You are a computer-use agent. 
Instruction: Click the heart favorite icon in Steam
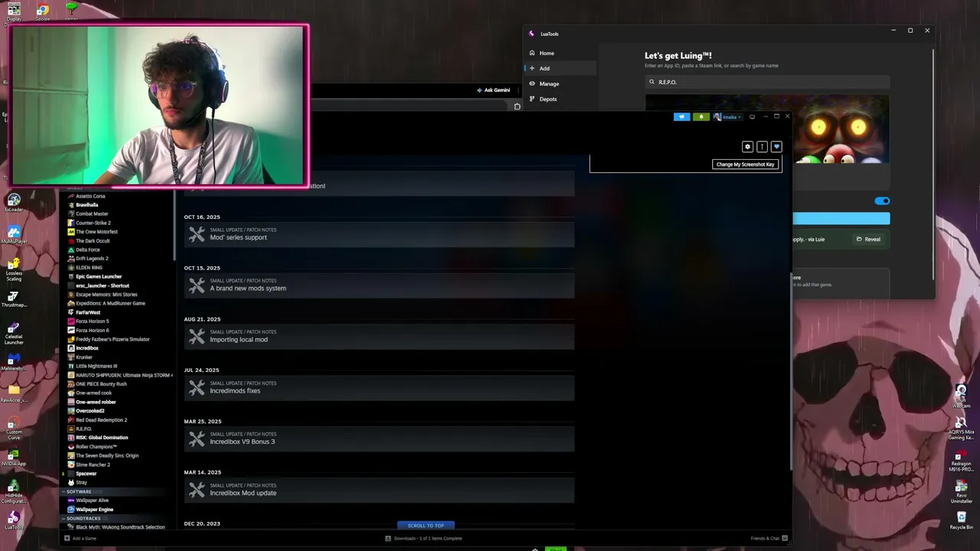pyautogui.click(x=776, y=146)
